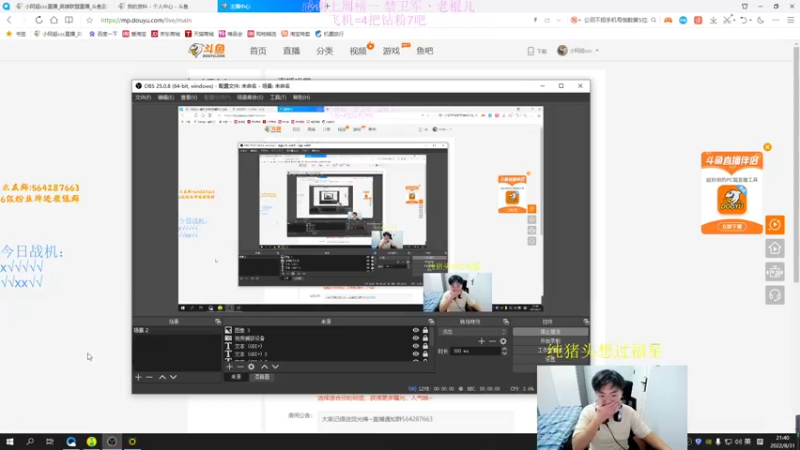
Task: Click the browser address bar URL
Action: tap(146, 20)
